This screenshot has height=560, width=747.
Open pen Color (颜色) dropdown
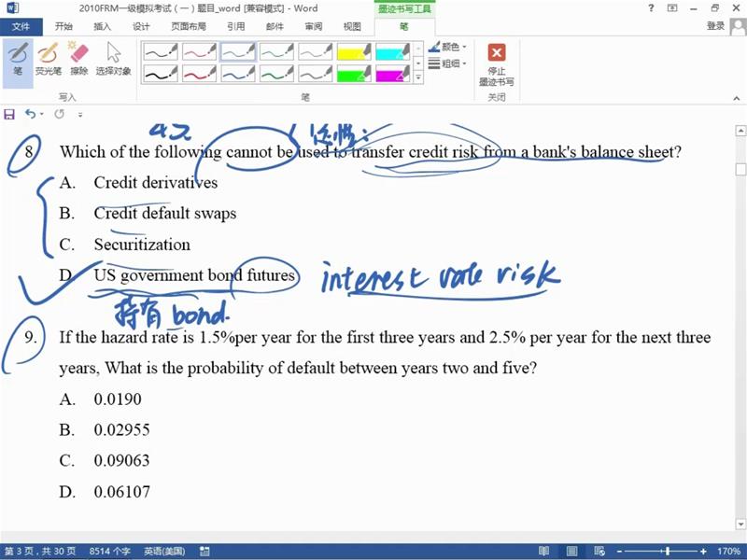(x=447, y=47)
